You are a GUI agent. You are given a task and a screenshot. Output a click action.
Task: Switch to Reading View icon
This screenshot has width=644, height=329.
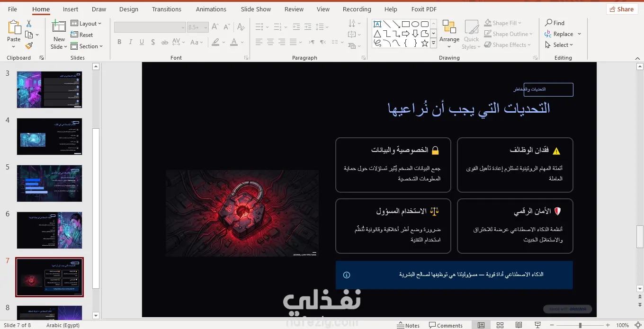[x=518, y=325]
